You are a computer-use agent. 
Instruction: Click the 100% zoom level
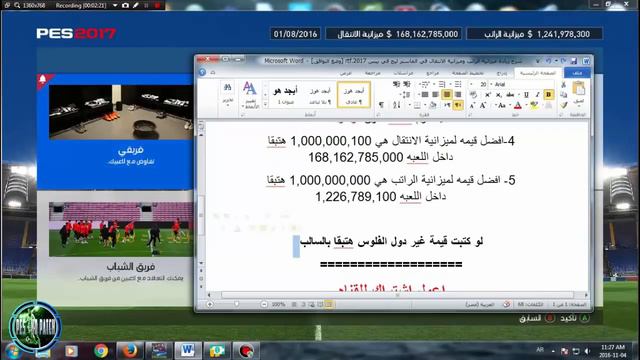[x=279, y=304]
